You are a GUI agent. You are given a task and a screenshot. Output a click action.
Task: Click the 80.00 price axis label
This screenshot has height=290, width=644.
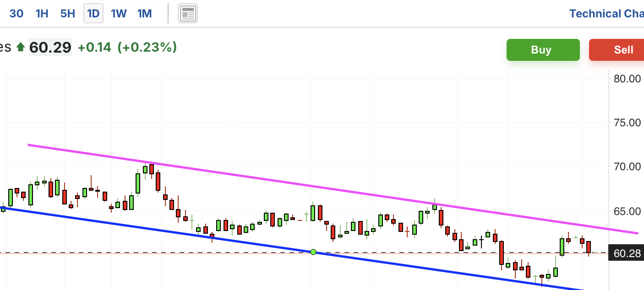(x=627, y=79)
